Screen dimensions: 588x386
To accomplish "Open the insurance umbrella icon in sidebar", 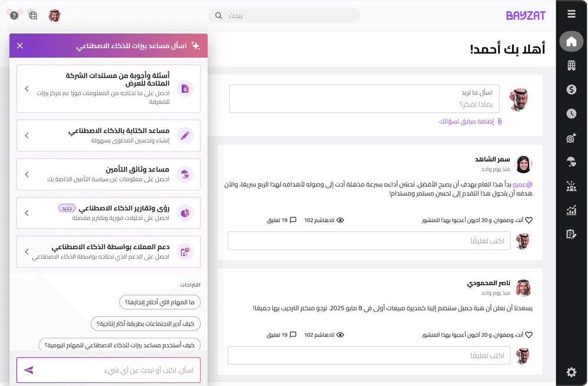I will (570, 162).
